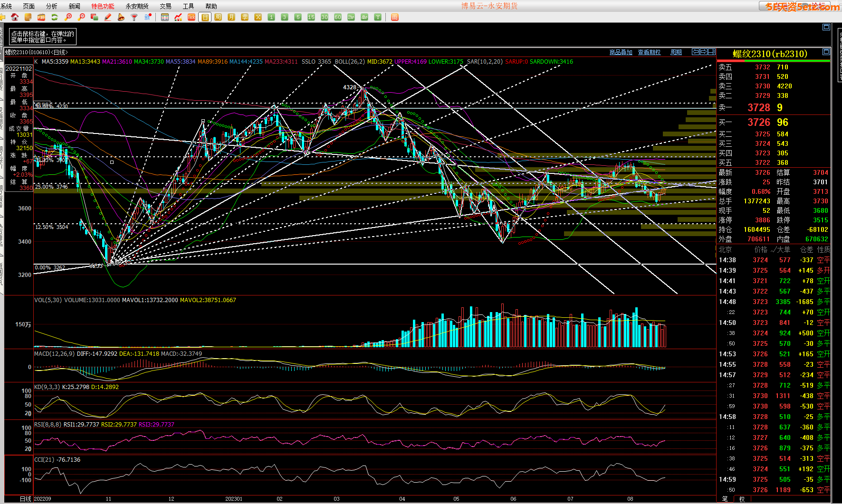The image size is (842, 504).
Task: Click the MACD(12,26,9) indicator label
Action: 55,354
